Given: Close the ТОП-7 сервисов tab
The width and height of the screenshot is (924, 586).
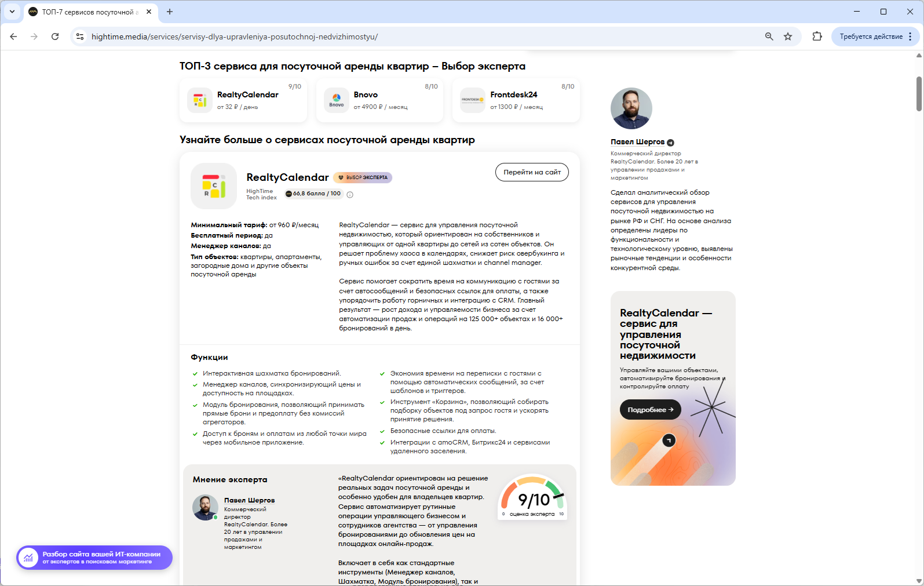Looking at the screenshot, I should point(149,12).
